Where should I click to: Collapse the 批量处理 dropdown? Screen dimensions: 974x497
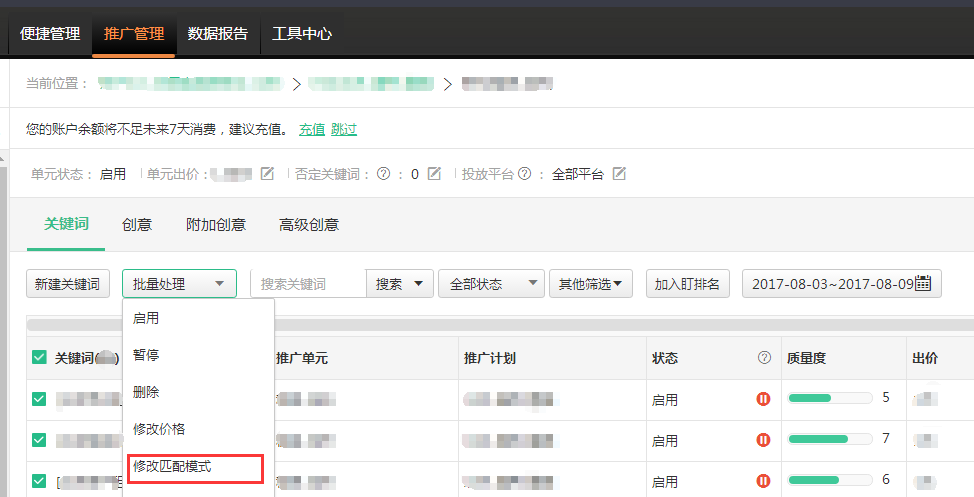point(180,284)
